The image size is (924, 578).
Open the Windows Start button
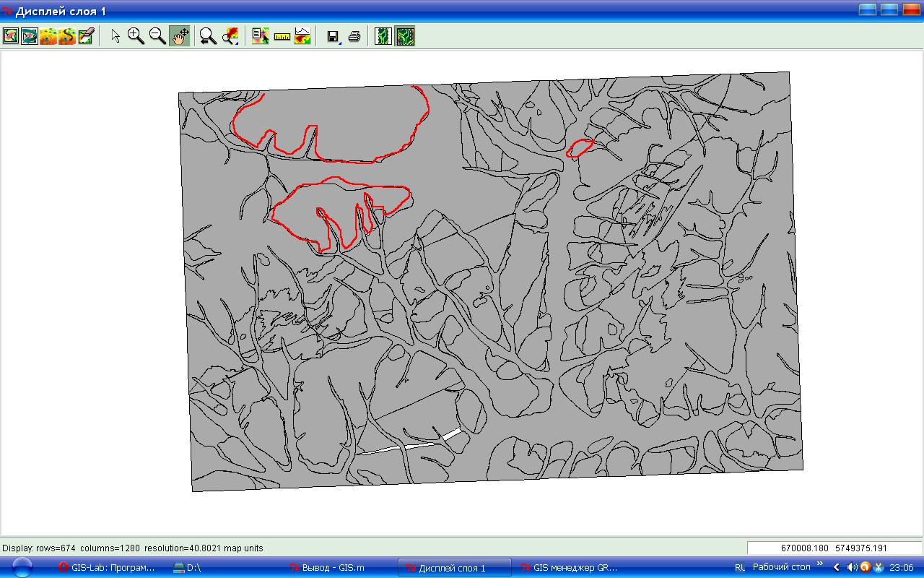point(23,567)
